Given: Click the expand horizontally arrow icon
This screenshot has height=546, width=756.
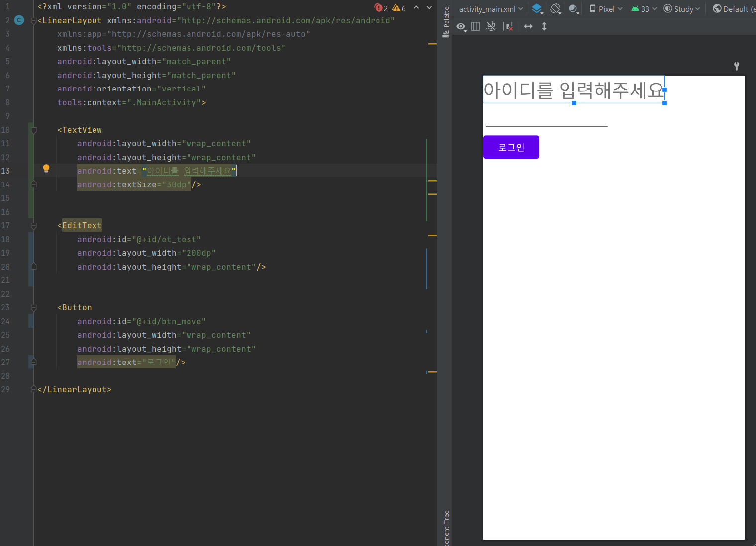Looking at the screenshot, I should [528, 26].
